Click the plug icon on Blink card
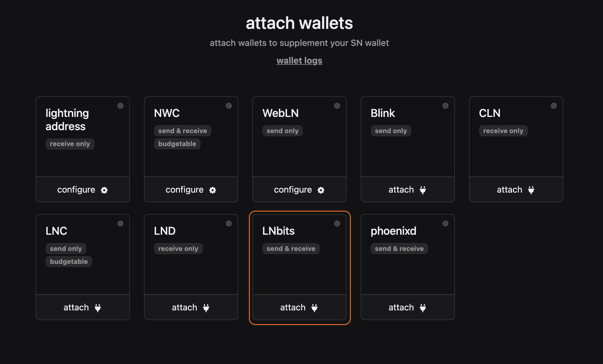603x364 pixels. click(423, 190)
